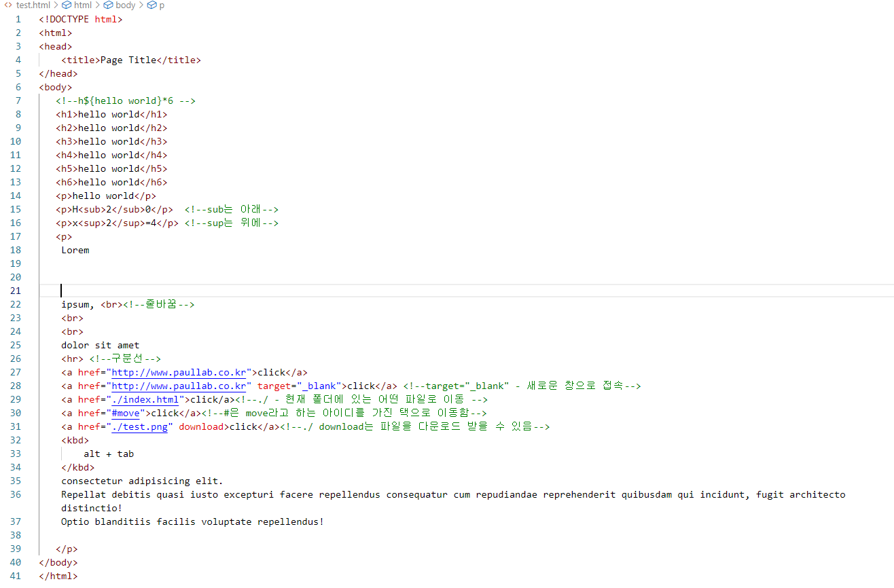
Task: Click the sub tag in the H2O paragraph
Action: (92, 209)
